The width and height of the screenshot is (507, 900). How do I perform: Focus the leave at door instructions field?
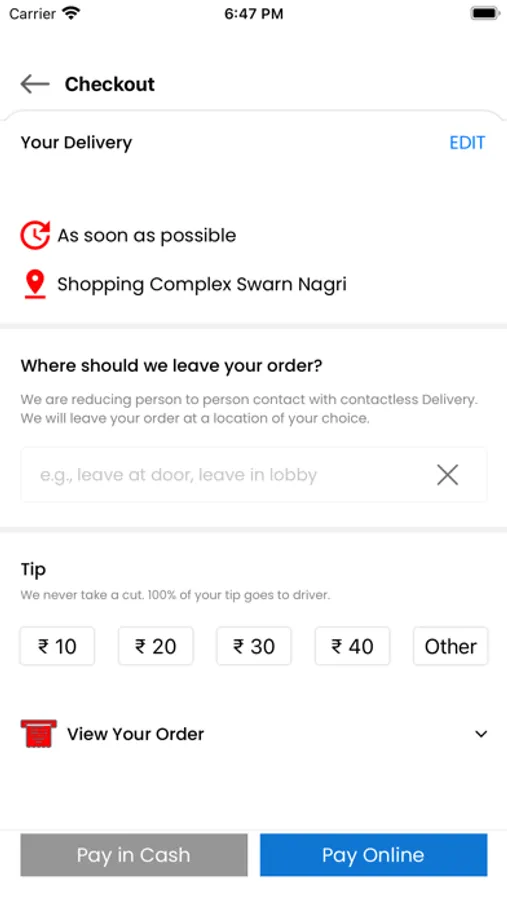pyautogui.click(x=254, y=475)
